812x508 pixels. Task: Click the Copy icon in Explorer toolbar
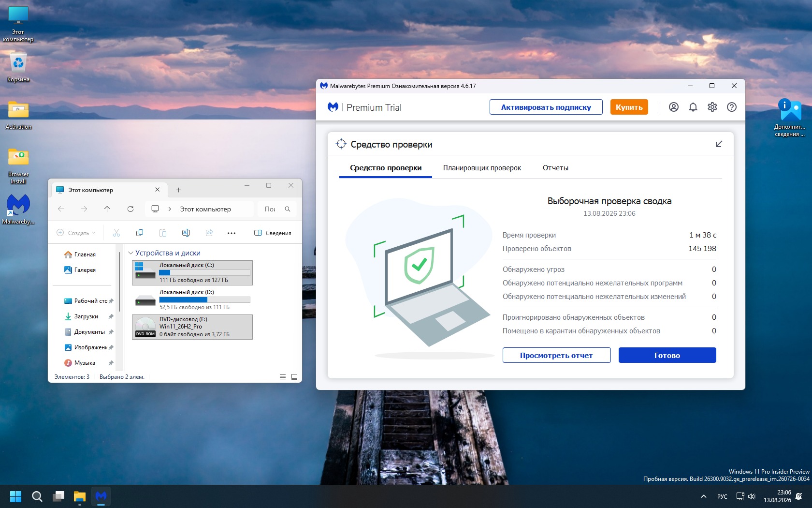tap(140, 233)
